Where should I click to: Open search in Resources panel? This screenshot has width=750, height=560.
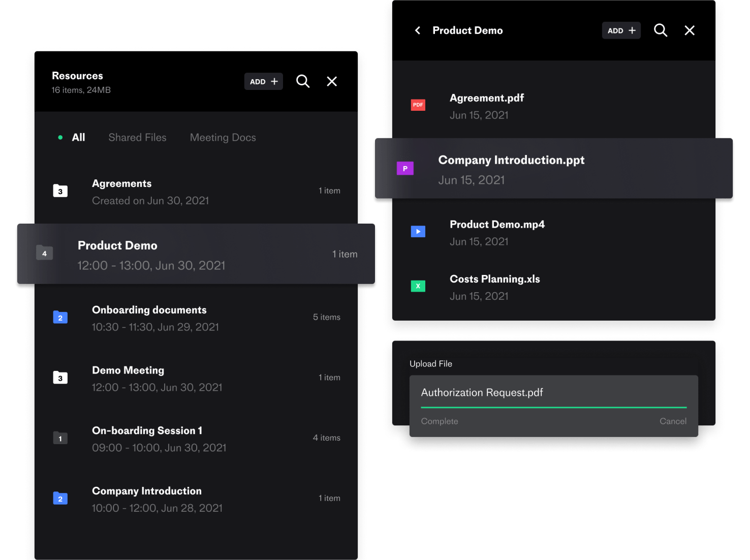pyautogui.click(x=303, y=81)
